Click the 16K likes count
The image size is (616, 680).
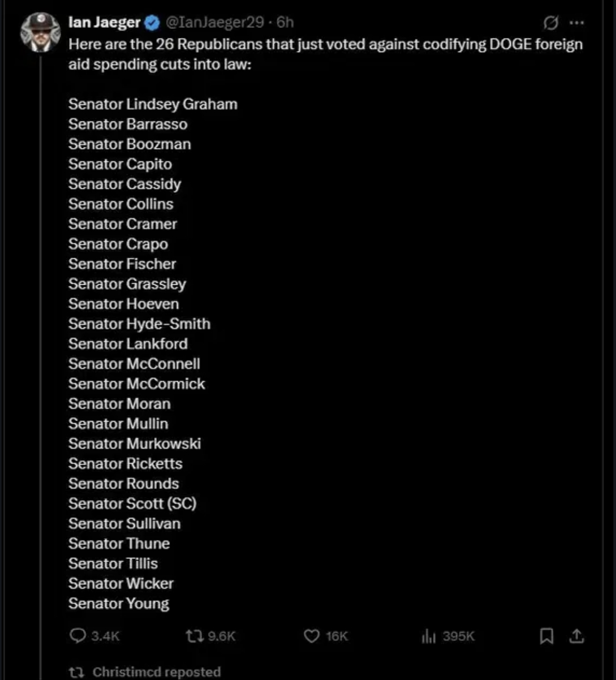[337, 636]
